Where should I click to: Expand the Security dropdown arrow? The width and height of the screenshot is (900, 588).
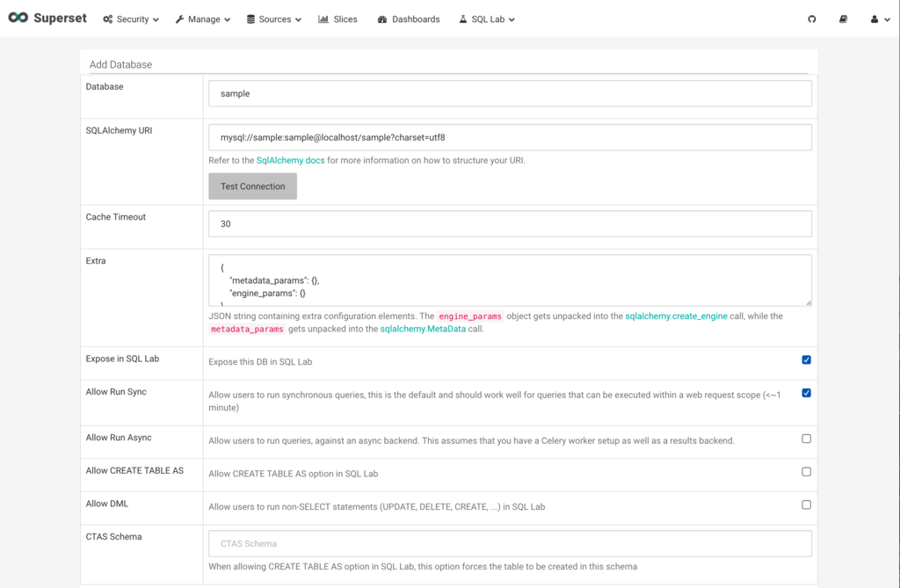tap(156, 20)
